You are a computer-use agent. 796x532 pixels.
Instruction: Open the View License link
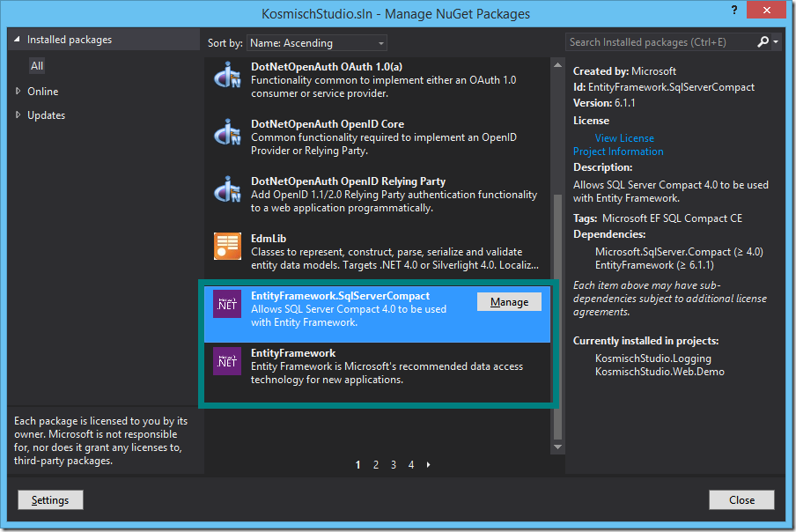[624, 138]
